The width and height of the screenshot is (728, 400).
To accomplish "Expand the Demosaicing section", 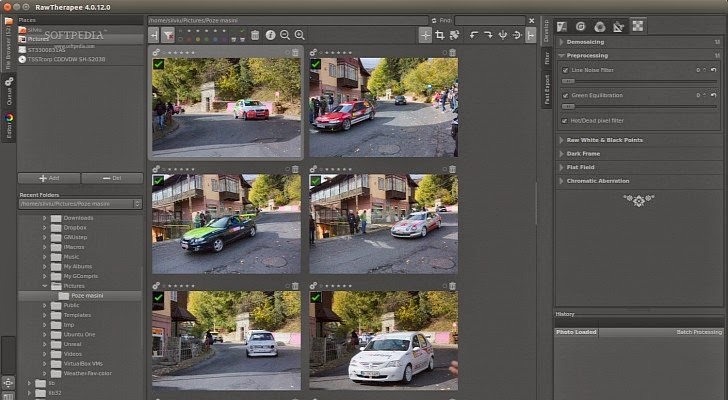I will [x=561, y=42].
